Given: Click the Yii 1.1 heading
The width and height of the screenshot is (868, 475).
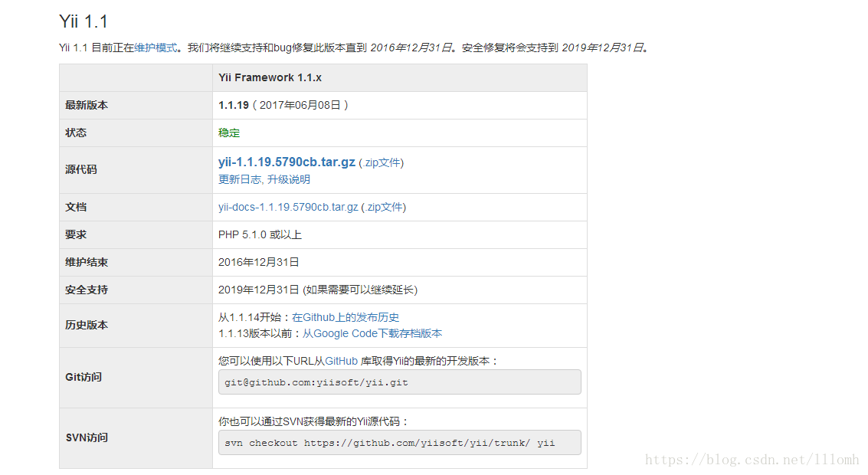Looking at the screenshot, I should click(84, 21).
